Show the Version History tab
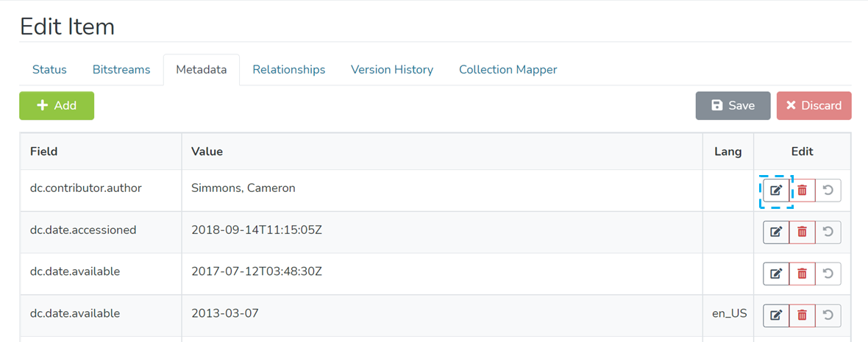868x342 pixels. coord(392,70)
